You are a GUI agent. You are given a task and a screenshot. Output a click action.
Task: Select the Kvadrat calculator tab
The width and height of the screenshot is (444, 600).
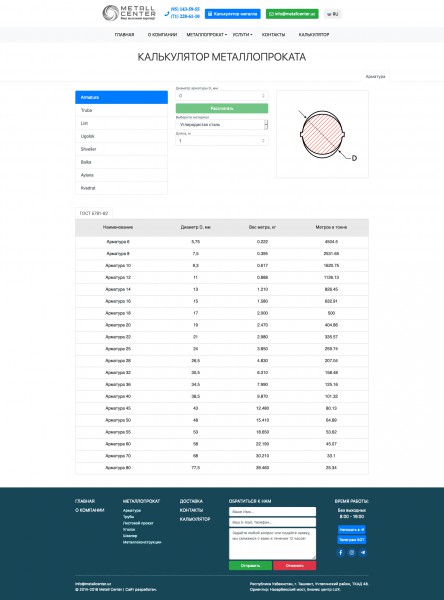pos(121,188)
